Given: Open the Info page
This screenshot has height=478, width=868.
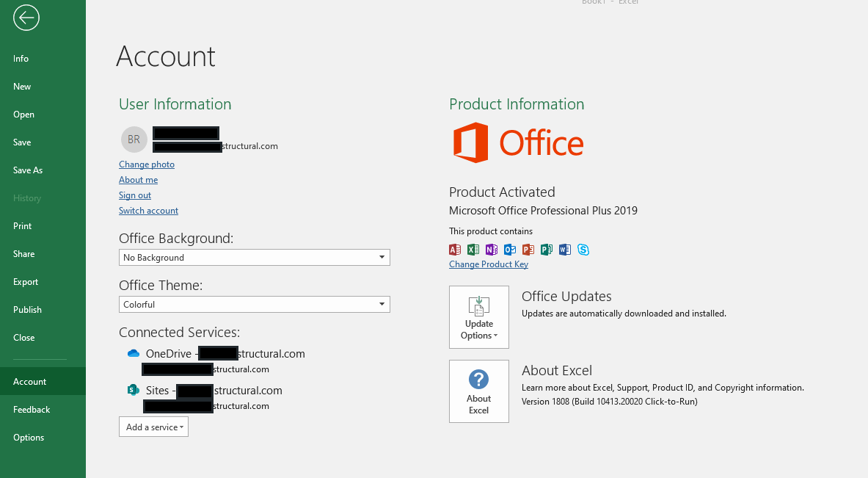Looking at the screenshot, I should tap(21, 59).
